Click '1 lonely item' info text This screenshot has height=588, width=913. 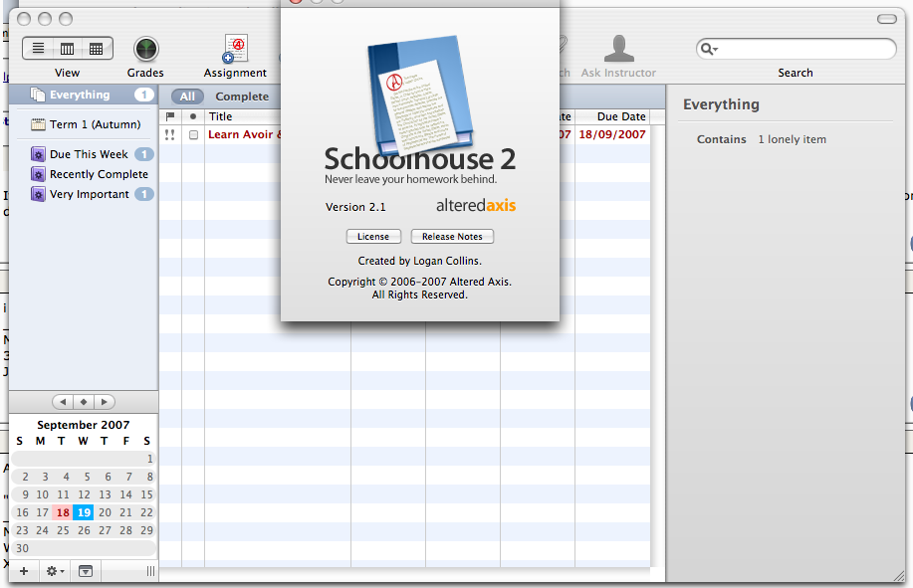(792, 139)
